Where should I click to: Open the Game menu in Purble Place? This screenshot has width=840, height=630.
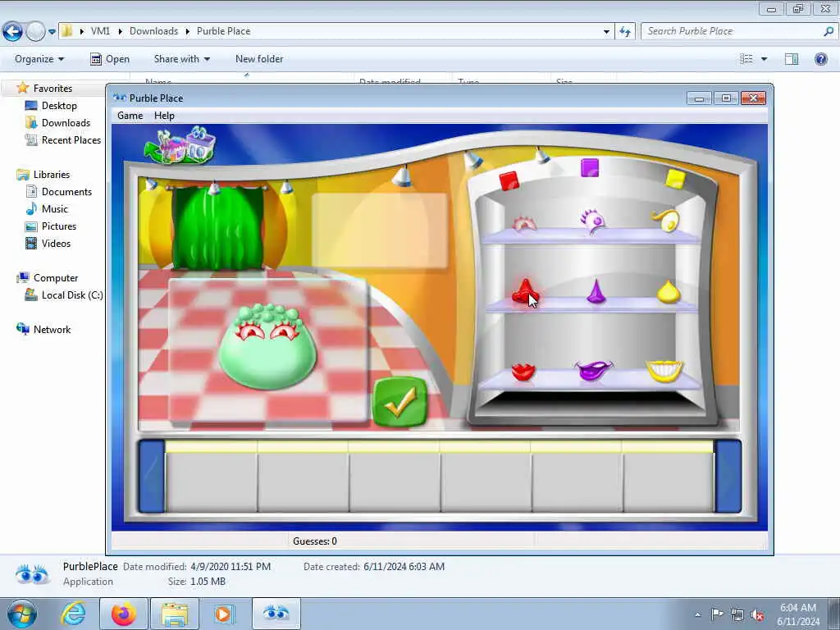(x=130, y=116)
